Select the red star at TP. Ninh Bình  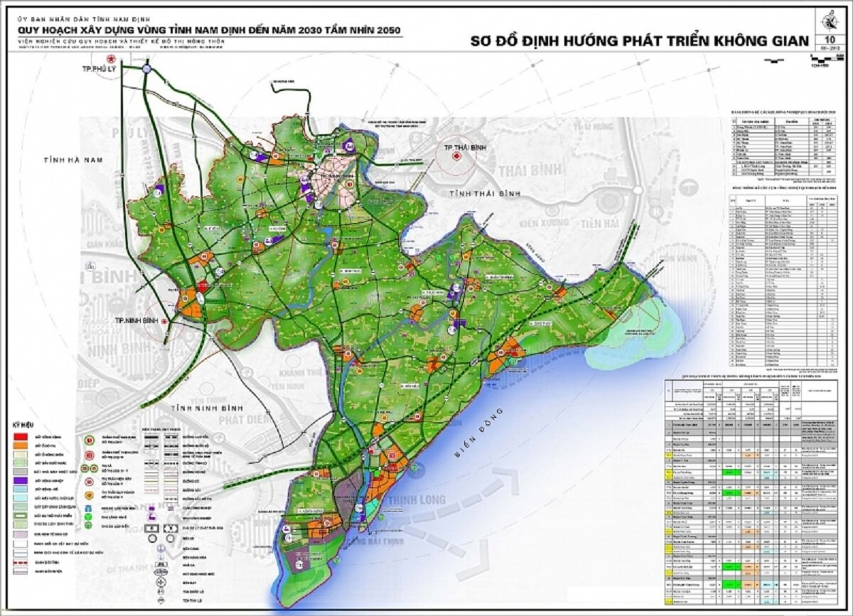(x=166, y=322)
